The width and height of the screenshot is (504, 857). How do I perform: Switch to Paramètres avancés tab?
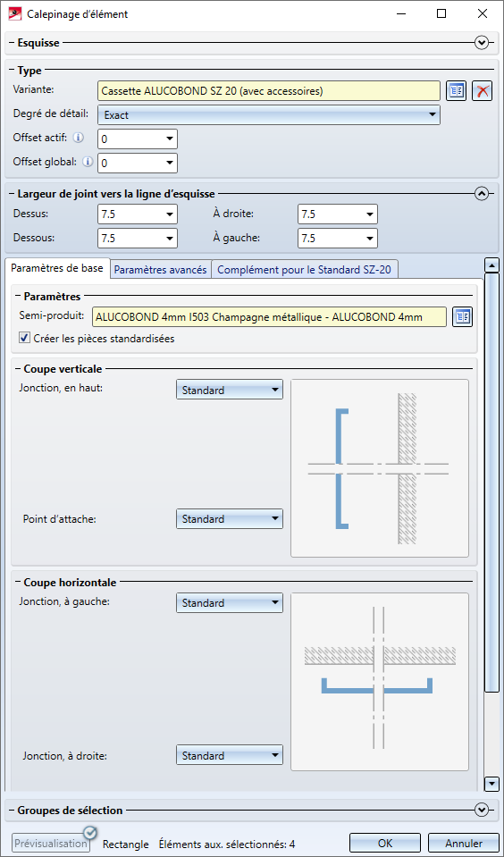point(161,270)
